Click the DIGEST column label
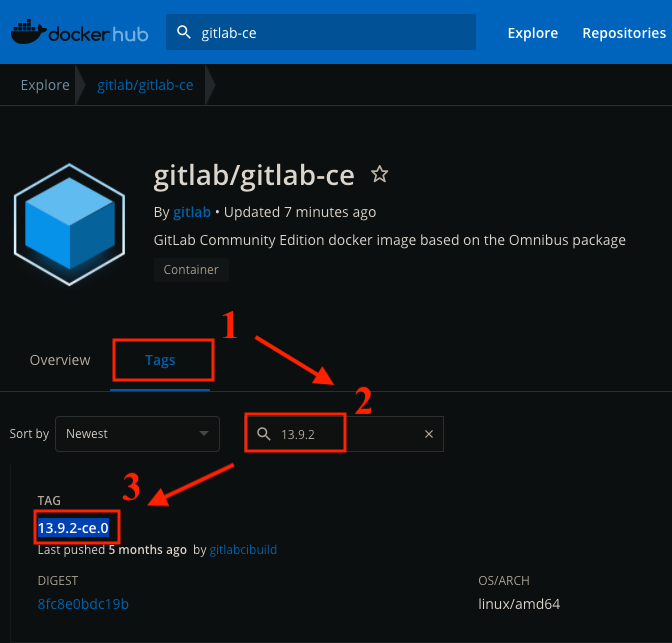 point(58,581)
